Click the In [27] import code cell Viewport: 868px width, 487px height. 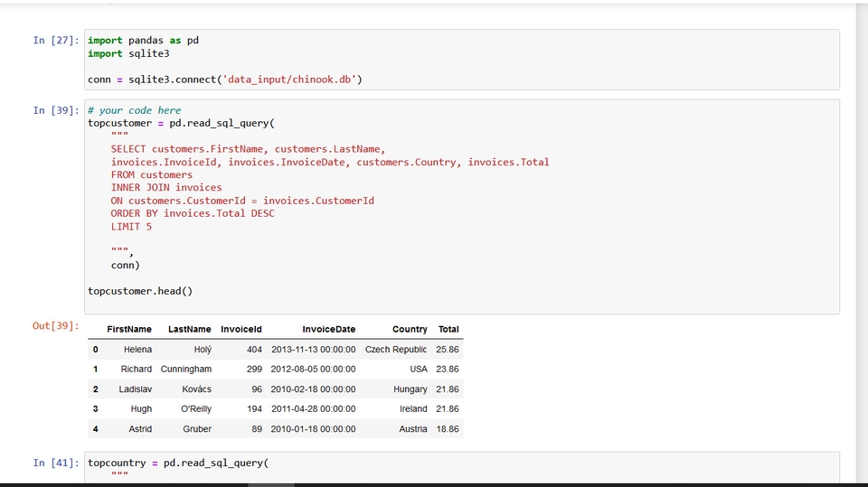(462, 60)
